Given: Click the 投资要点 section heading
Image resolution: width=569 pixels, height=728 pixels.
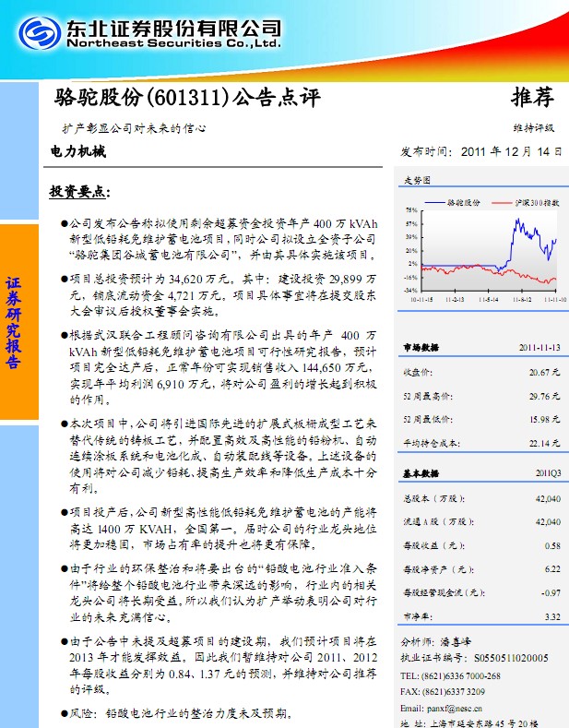Looking at the screenshot, I should click(x=78, y=192).
